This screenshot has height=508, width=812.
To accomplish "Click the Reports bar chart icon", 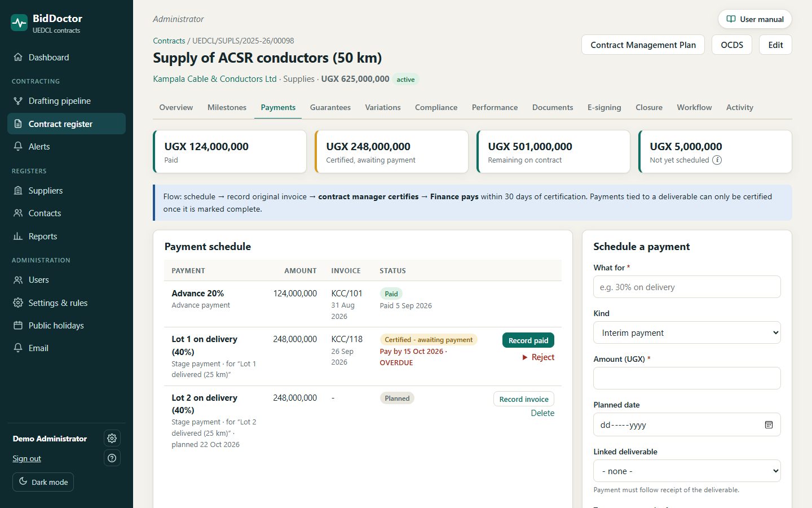I will (x=18, y=236).
